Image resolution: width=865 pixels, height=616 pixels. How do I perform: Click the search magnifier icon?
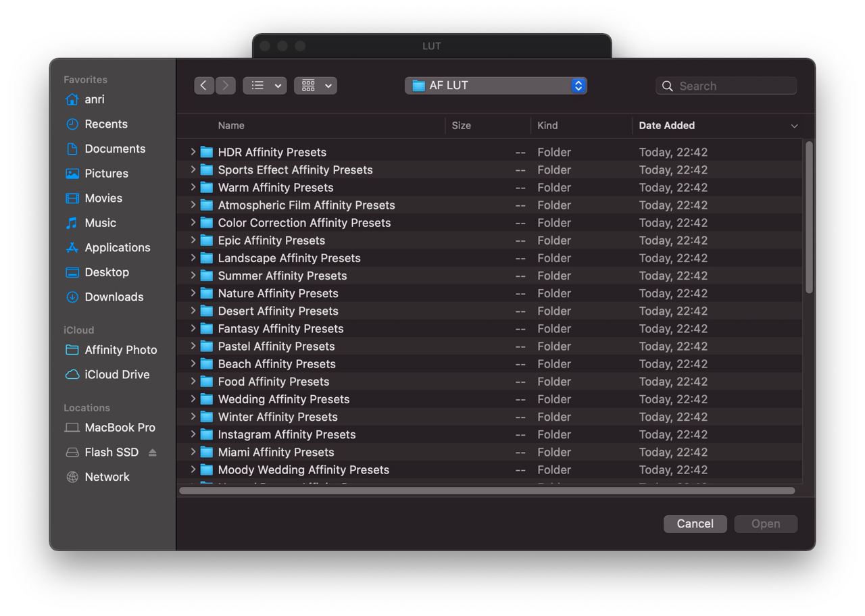tap(668, 86)
